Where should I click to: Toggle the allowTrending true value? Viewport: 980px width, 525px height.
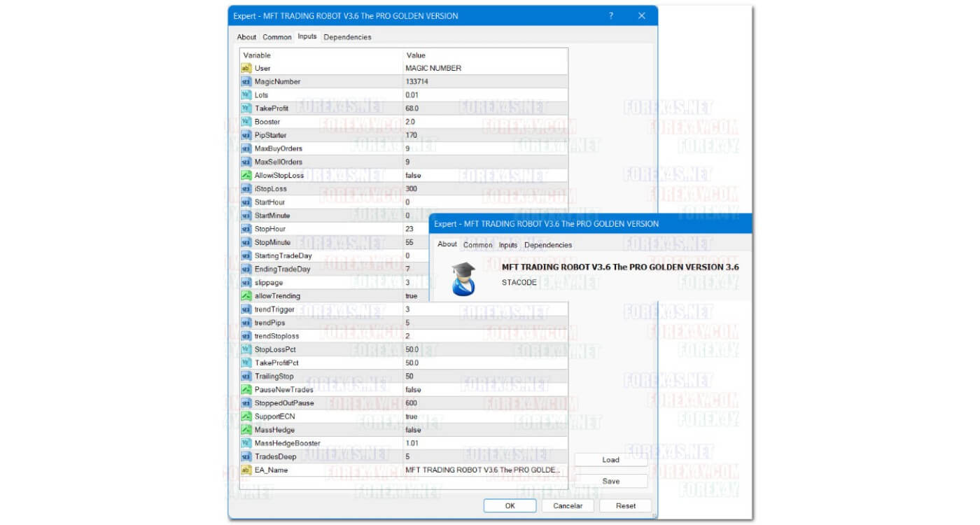[412, 296]
